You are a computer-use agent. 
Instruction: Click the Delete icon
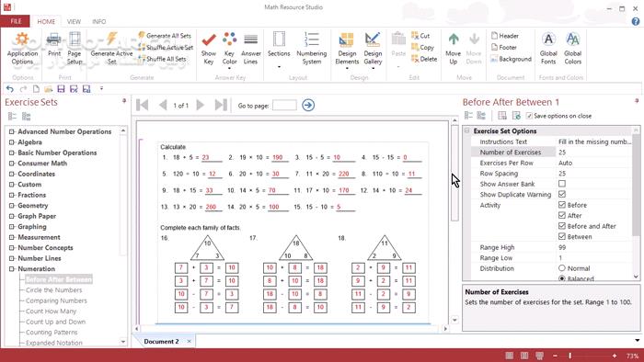[415, 59]
